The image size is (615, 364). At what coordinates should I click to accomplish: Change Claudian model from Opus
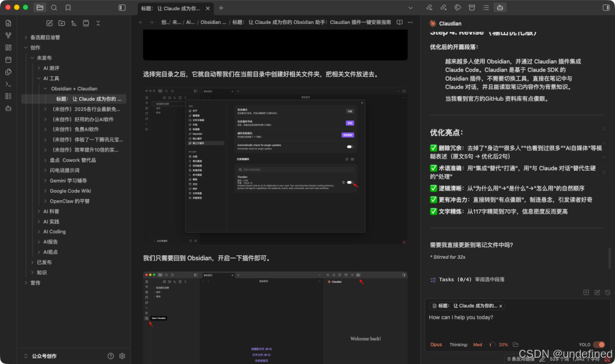tap(436, 345)
